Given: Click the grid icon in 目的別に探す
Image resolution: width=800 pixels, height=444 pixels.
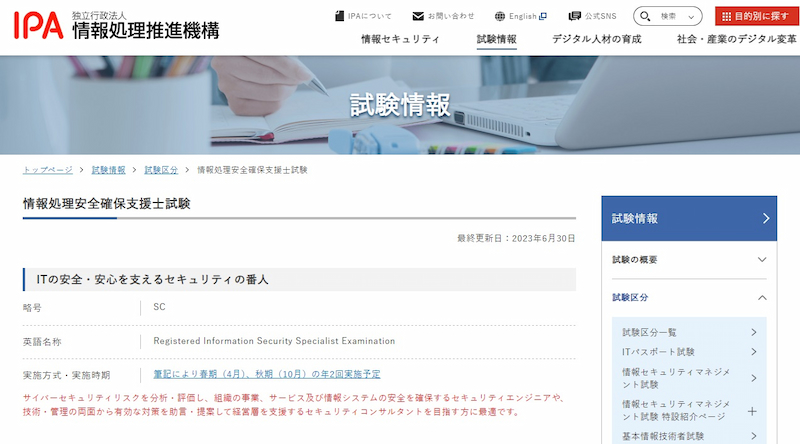Looking at the screenshot, I should (727, 17).
